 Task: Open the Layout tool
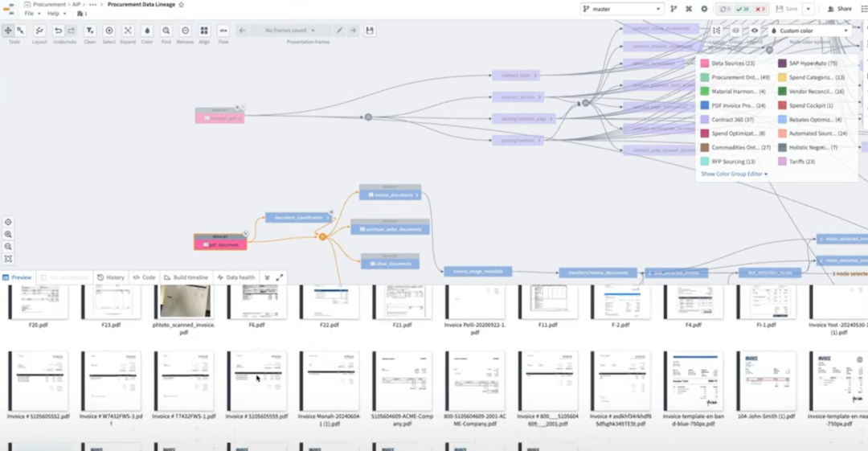(x=39, y=31)
